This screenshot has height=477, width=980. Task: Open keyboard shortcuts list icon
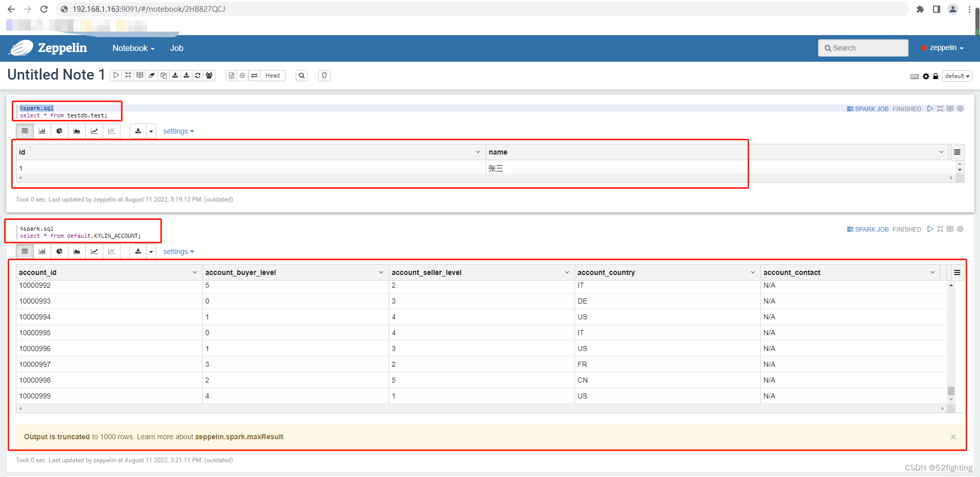pyautogui.click(x=915, y=77)
